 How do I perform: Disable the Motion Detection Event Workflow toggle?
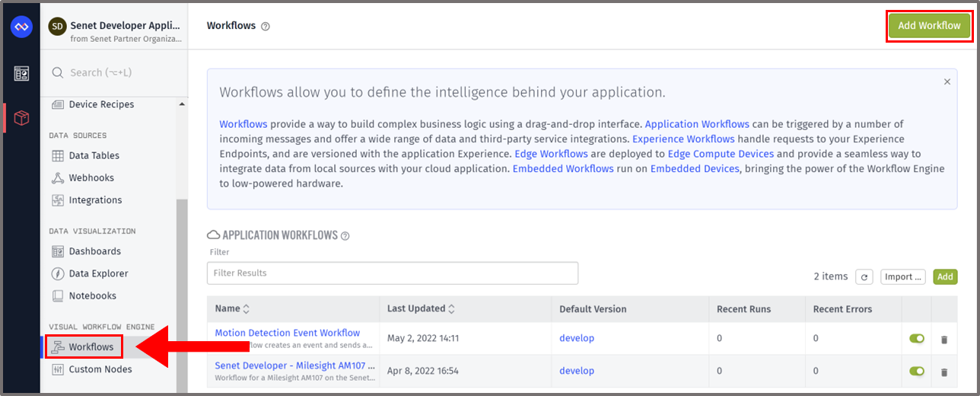(x=917, y=338)
